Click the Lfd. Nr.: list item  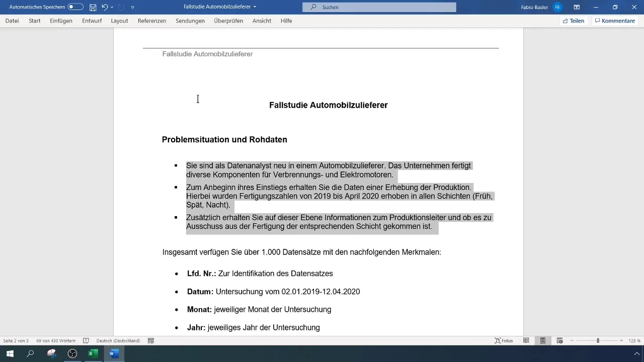(x=260, y=274)
